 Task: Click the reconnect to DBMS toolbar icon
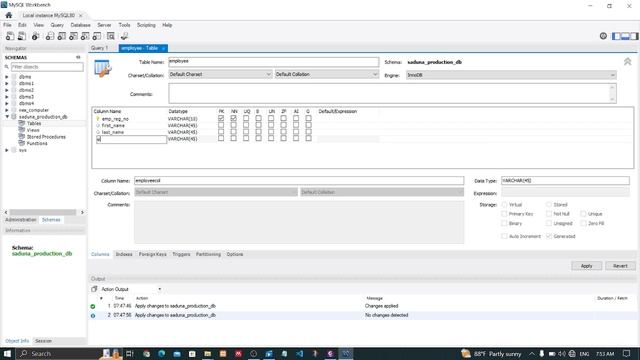124,36
